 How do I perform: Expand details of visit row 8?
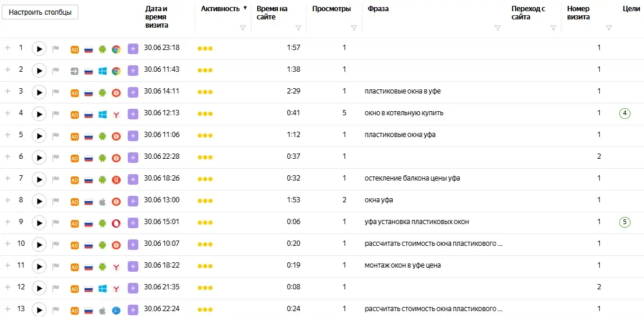(x=8, y=200)
